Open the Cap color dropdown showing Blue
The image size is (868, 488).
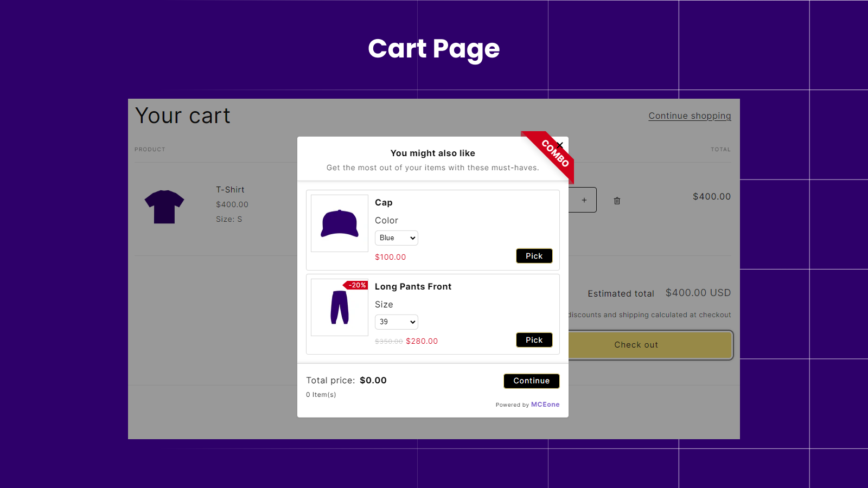pyautogui.click(x=396, y=237)
